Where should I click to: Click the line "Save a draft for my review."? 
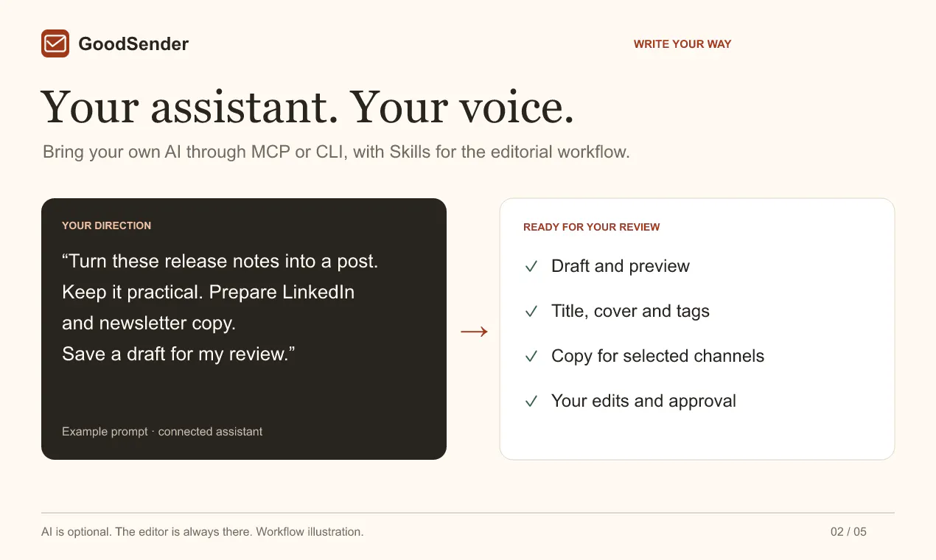(178, 354)
